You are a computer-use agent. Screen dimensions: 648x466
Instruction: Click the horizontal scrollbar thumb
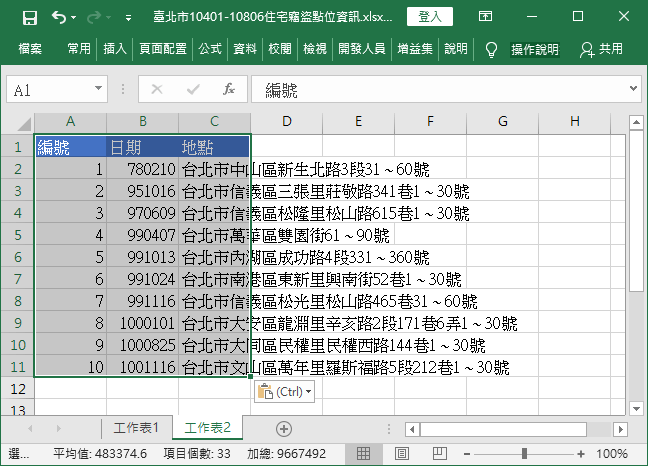click(x=503, y=429)
